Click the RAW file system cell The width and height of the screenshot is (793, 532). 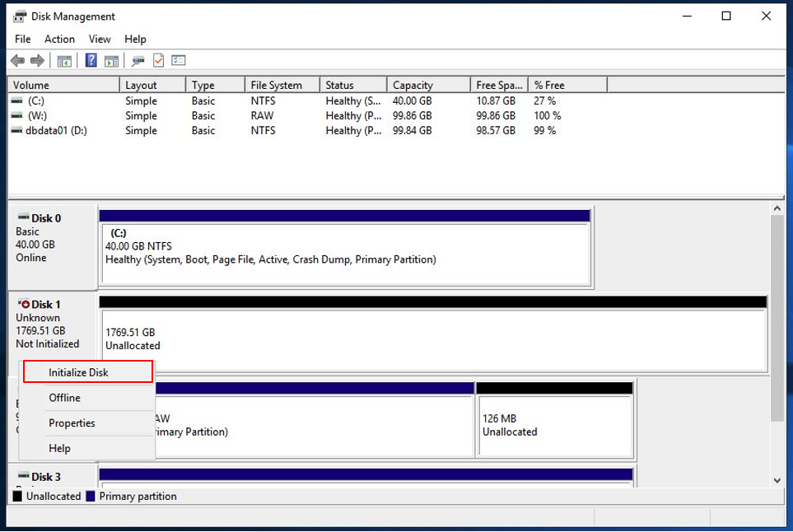(262, 116)
